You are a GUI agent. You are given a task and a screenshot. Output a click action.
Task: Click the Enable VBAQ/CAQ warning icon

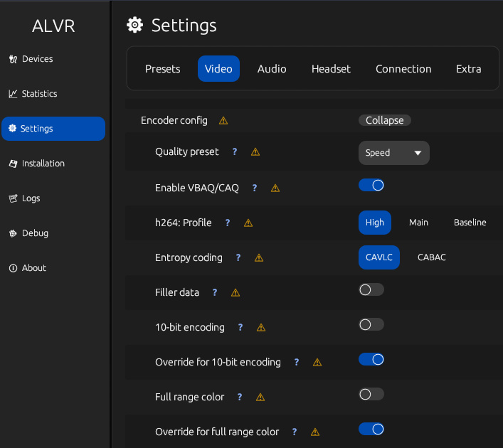(x=275, y=188)
